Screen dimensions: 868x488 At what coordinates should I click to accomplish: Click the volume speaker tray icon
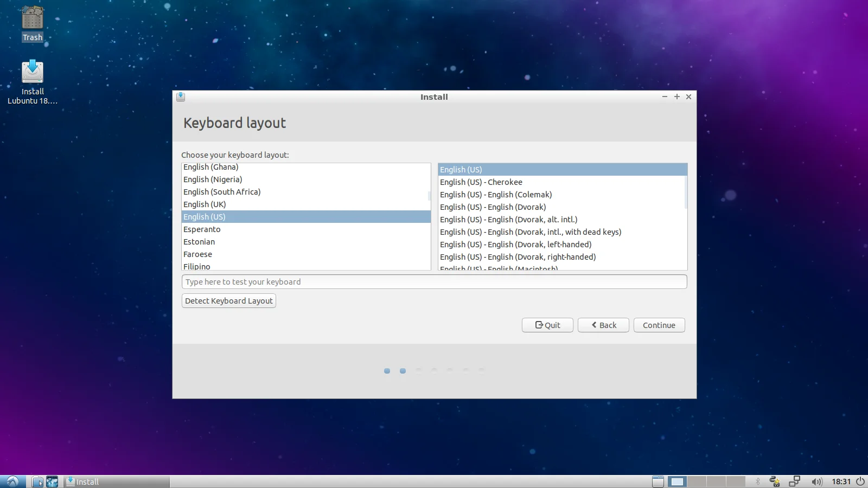click(x=816, y=481)
